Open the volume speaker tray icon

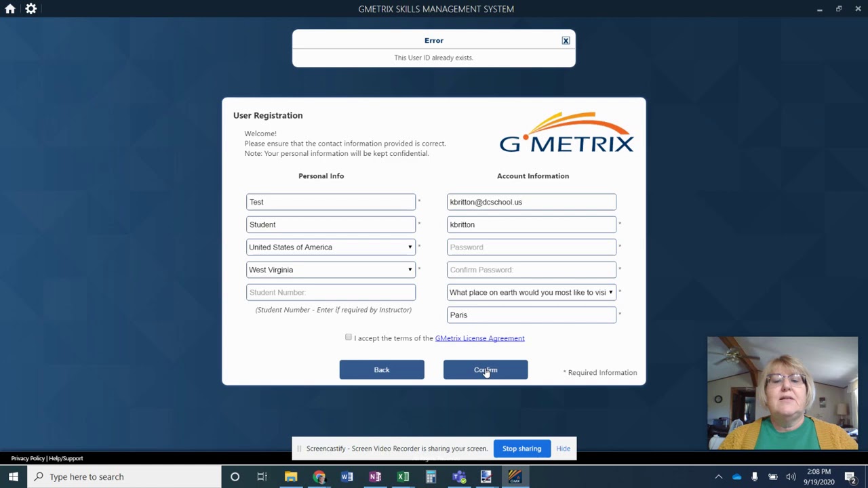click(791, 476)
